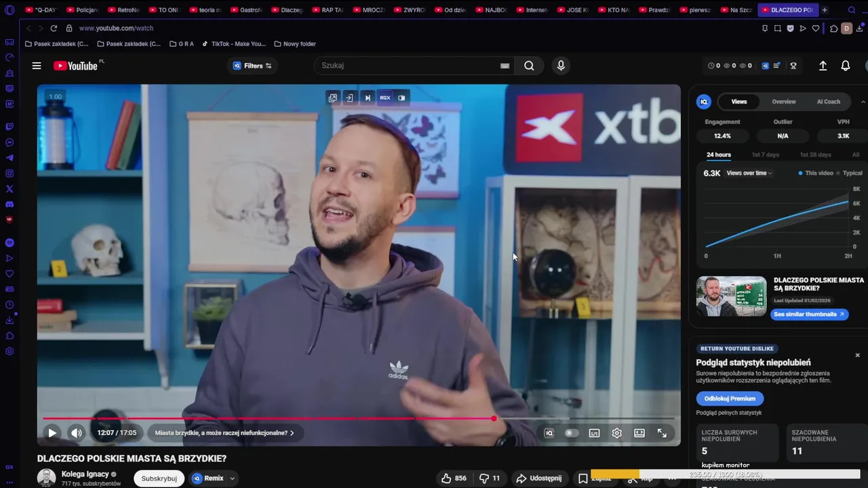Play the paused video

click(x=52, y=433)
